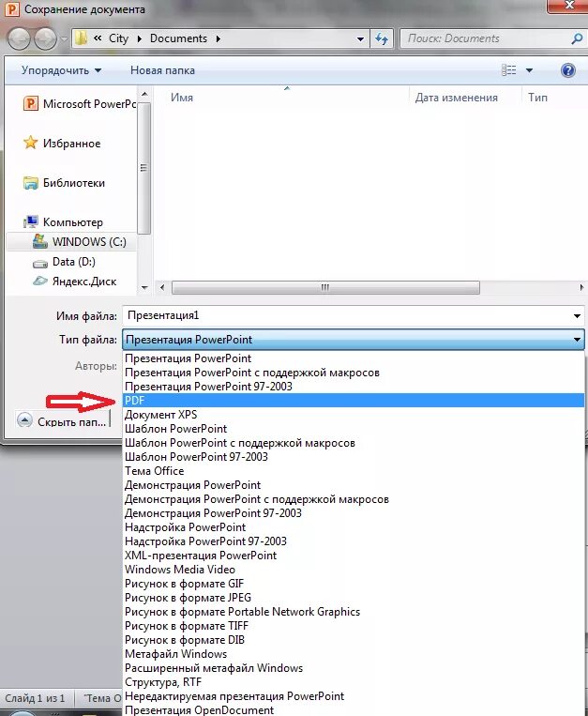
Task: Select Шаблон PowerPoint с поддержкой макросов
Action: click(354, 443)
